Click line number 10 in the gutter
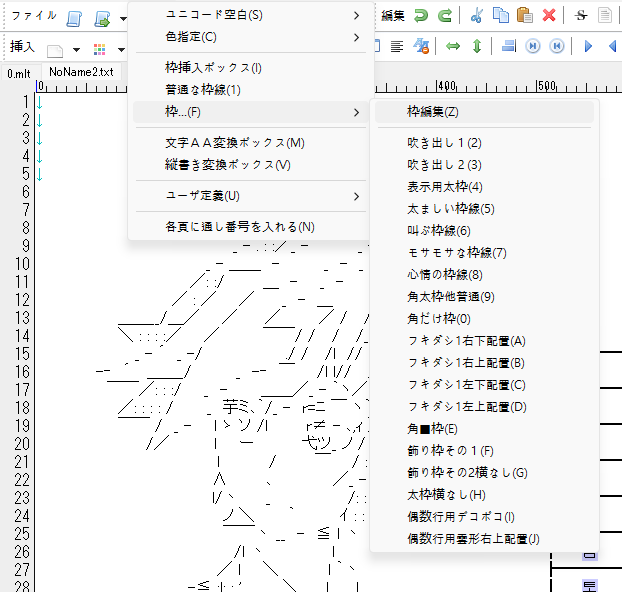This screenshot has width=622, height=592. coord(22,264)
